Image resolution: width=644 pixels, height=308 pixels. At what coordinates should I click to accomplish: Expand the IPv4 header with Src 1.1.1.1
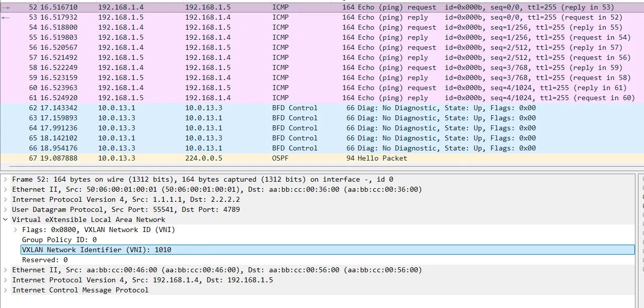tap(6, 200)
